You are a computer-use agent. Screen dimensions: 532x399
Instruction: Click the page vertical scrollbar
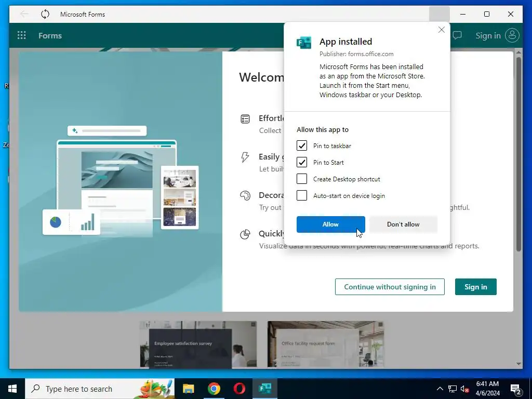pos(518,154)
